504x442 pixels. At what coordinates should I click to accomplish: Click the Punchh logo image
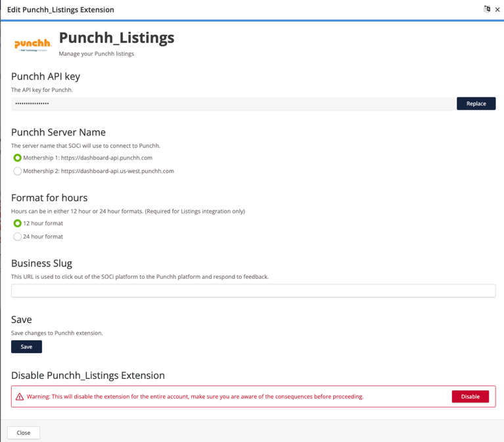coord(32,44)
